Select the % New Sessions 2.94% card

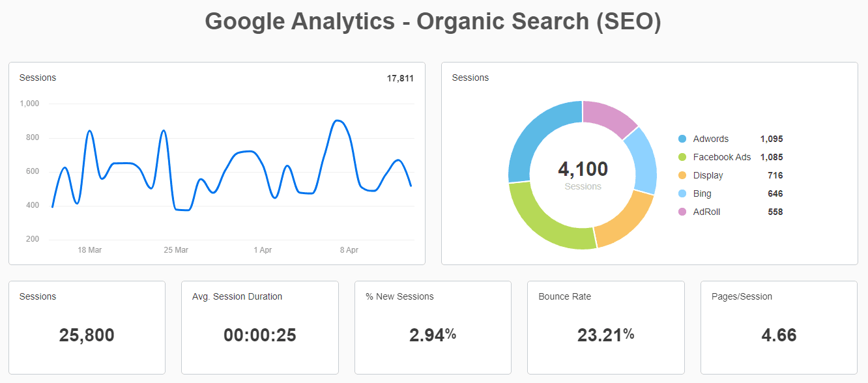coord(433,328)
